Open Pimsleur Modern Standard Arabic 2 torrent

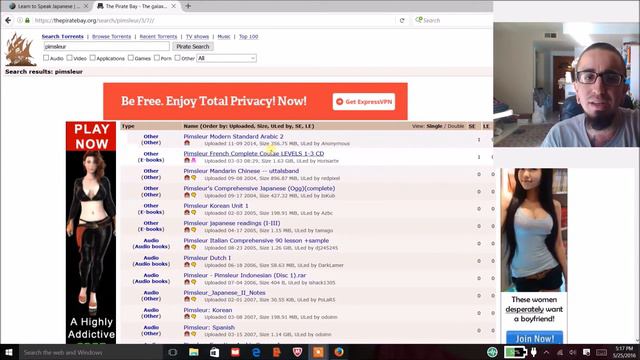click(233, 136)
